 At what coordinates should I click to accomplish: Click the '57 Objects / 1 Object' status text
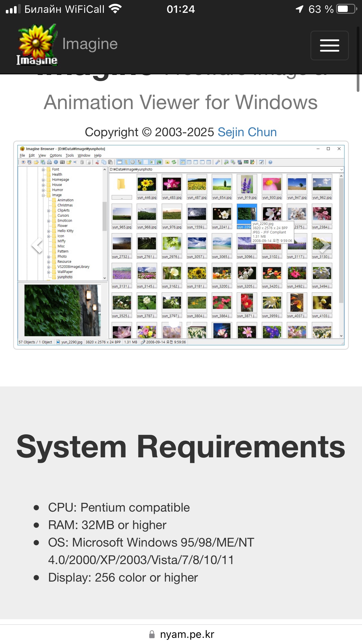tap(35, 342)
